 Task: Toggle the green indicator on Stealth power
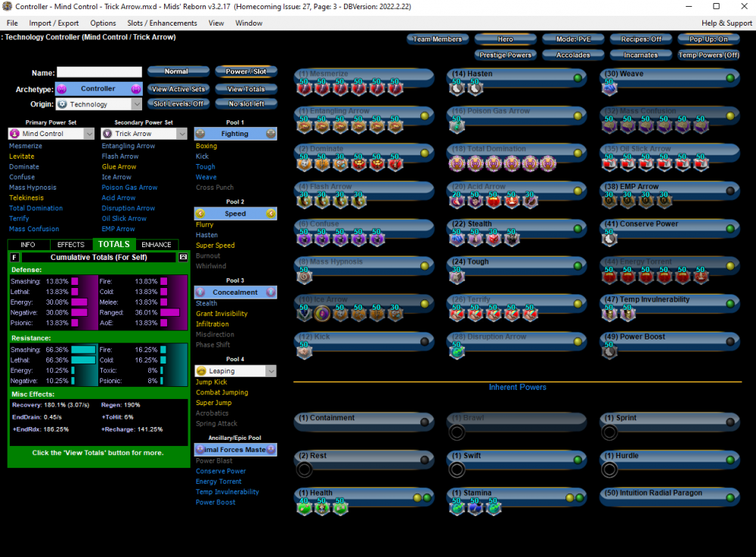point(578,228)
